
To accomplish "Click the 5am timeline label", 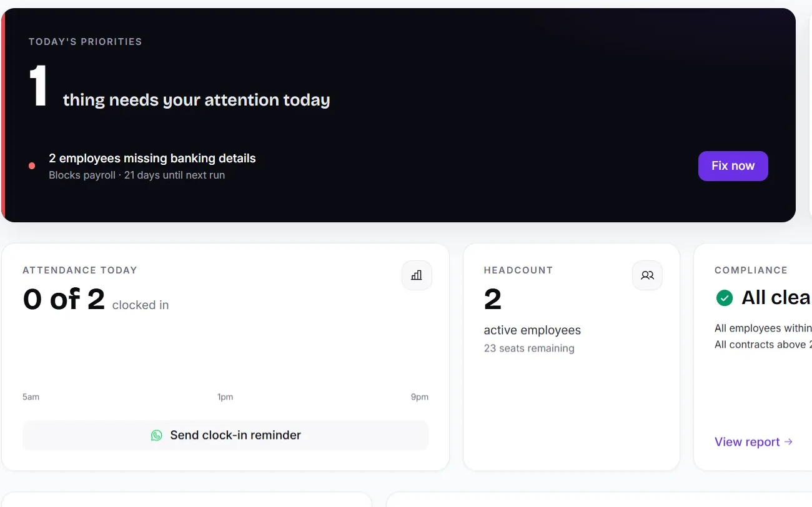I will 31,397.
